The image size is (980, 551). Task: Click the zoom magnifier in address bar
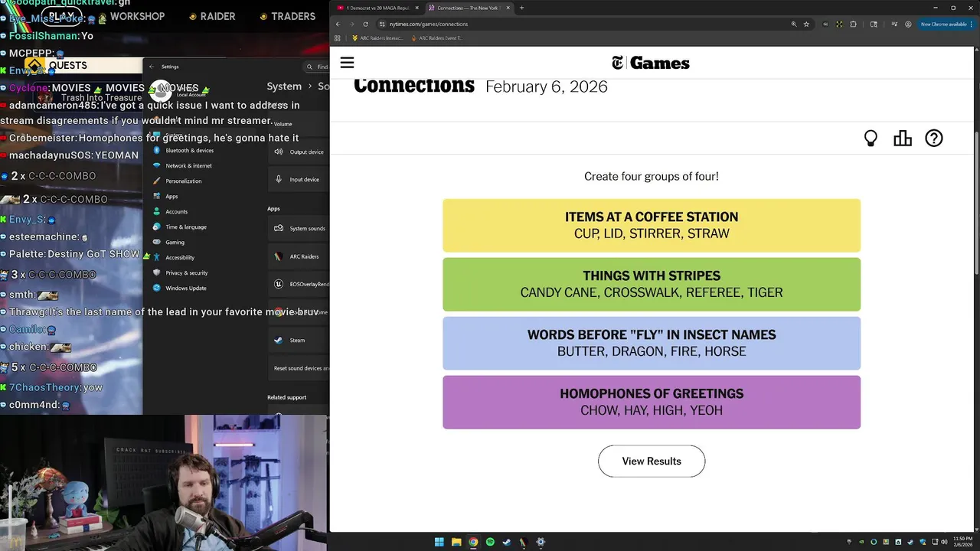794,24
